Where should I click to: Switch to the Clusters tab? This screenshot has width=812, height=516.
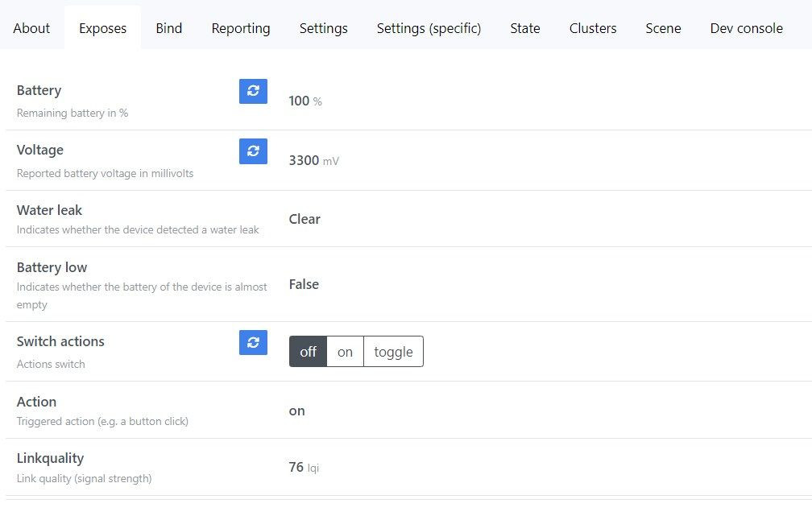[x=593, y=28]
